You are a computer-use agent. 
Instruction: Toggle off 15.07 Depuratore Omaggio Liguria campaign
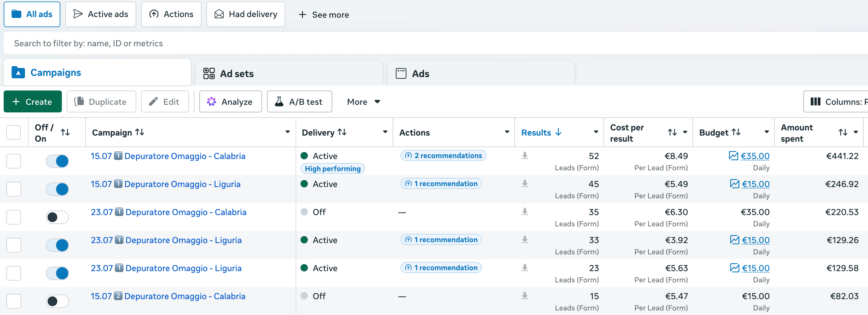tap(57, 189)
